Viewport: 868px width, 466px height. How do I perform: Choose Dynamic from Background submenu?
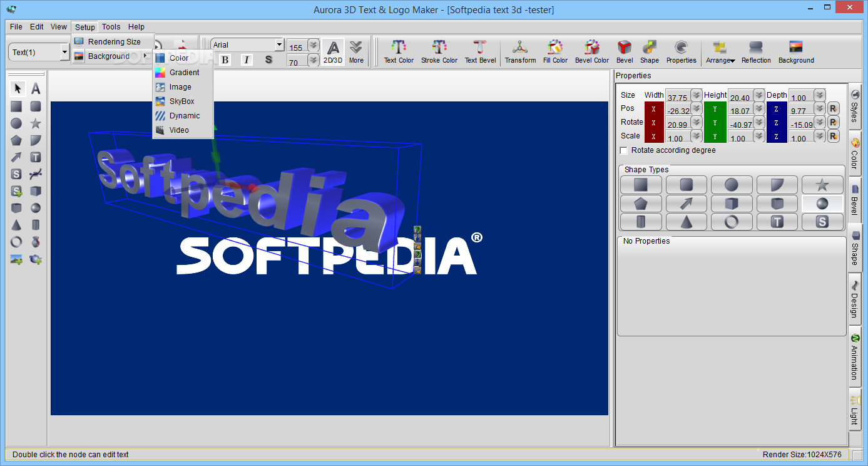(x=183, y=116)
